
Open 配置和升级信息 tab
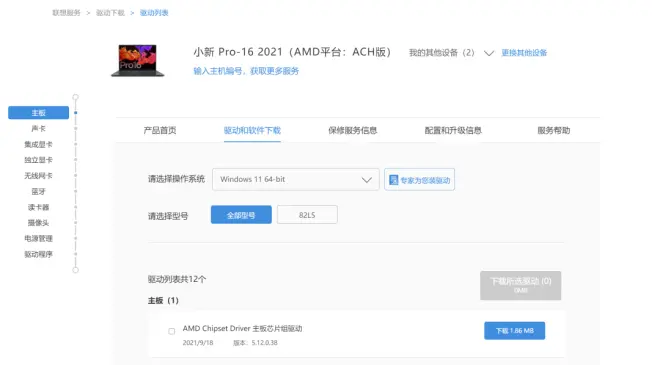[x=453, y=131]
